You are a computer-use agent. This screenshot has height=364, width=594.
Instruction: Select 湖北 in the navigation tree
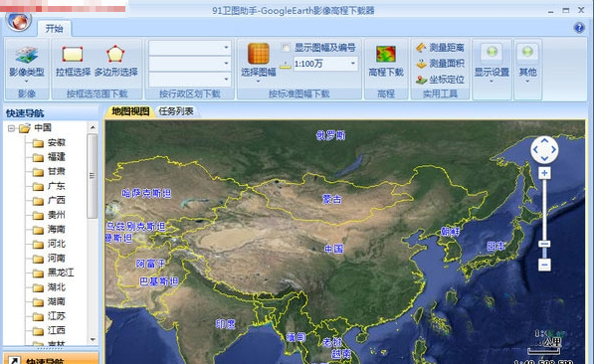pyautogui.click(x=57, y=287)
